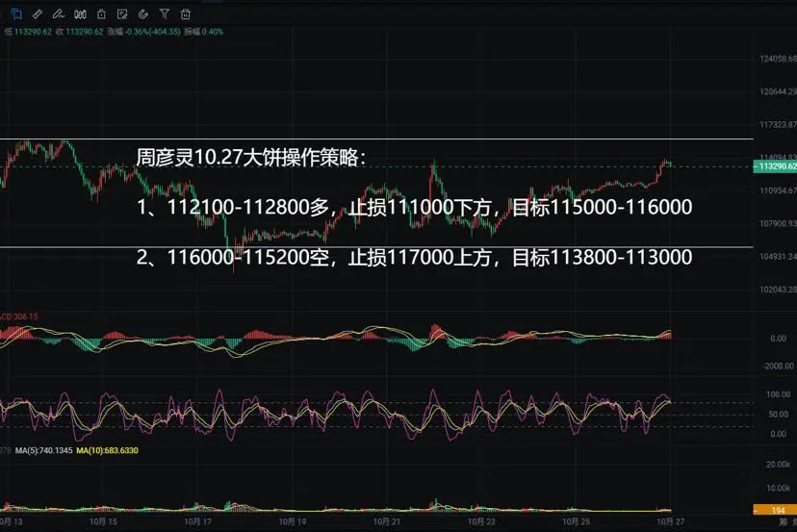Click the 10月23 date axis label

tap(481, 521)
